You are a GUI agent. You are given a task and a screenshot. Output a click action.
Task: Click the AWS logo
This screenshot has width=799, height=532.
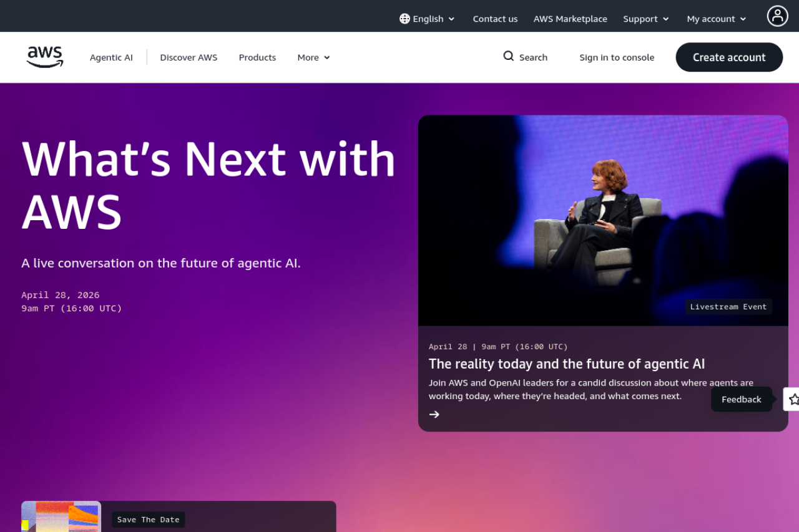(45, 57)
